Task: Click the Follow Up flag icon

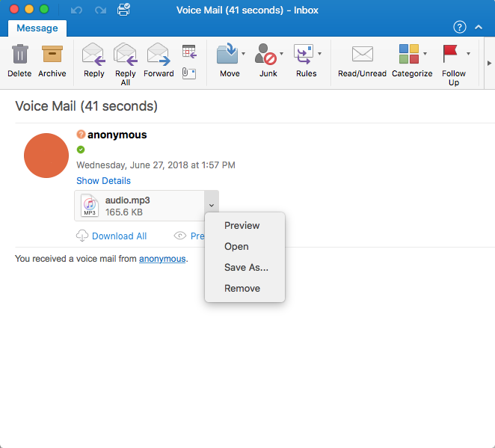Action: pyautogui.click(x=450, y=54)
